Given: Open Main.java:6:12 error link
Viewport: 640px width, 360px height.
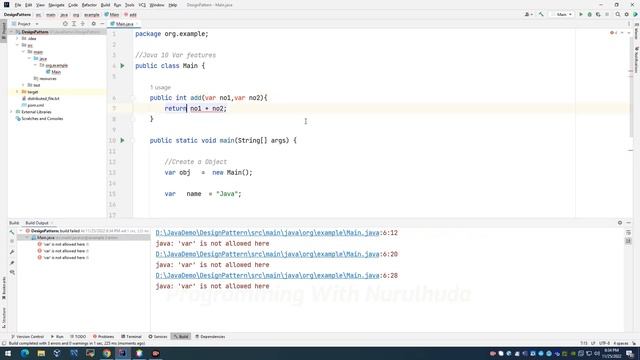Looking at the screenshot, I should click(267, 233).
